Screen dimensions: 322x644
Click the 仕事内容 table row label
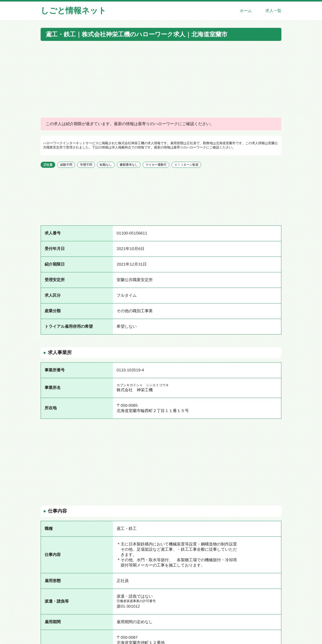53,555
